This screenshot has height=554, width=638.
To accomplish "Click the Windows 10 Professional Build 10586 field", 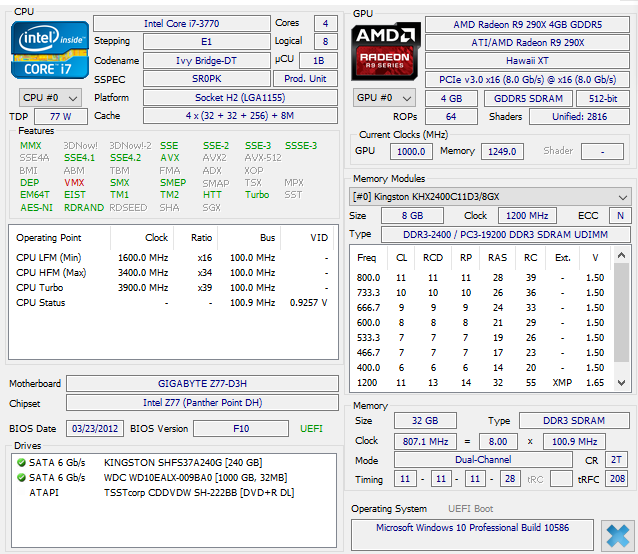I will pos(472,534).
